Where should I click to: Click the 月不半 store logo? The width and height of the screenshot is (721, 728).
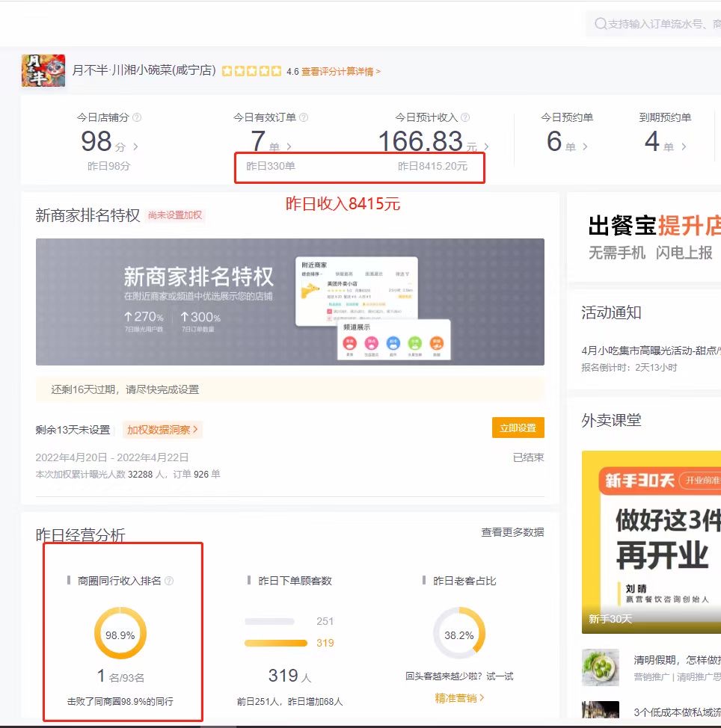coord(43,70)
